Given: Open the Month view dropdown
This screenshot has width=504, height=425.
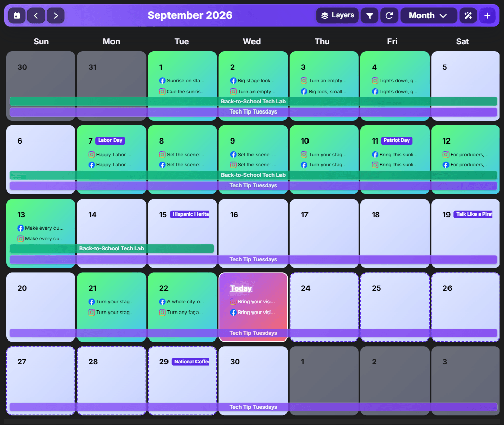Looking at the screenshot, I should click(429, 15).
